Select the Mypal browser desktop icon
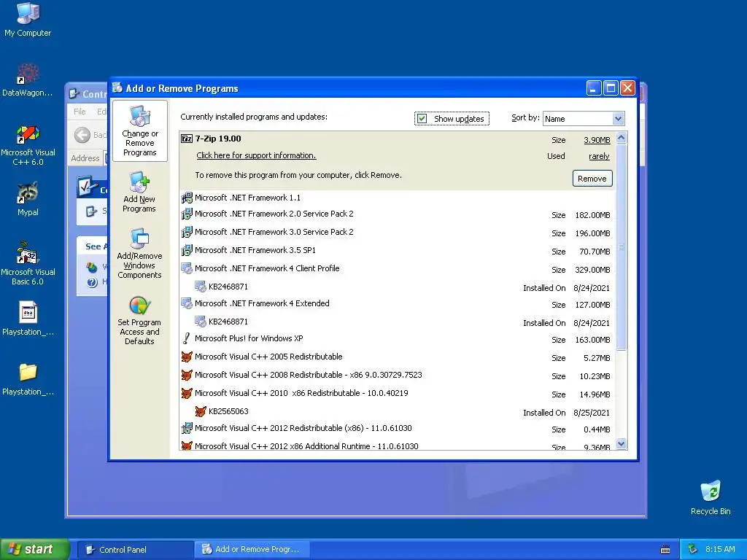This screenshot has height=560, width=747. (x=28, y=192)
